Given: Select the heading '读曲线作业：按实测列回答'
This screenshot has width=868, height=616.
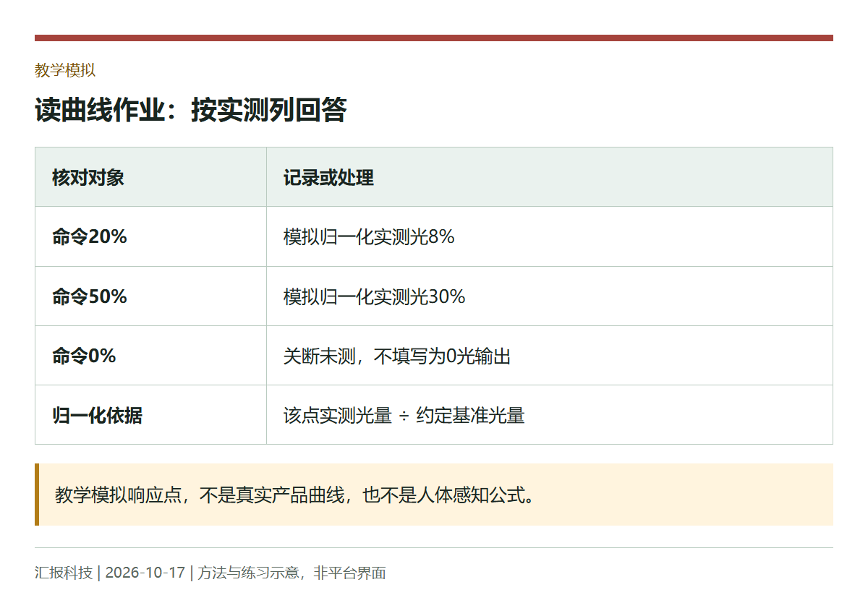Looking at the screenshot, I should click(x=191, y=110).
